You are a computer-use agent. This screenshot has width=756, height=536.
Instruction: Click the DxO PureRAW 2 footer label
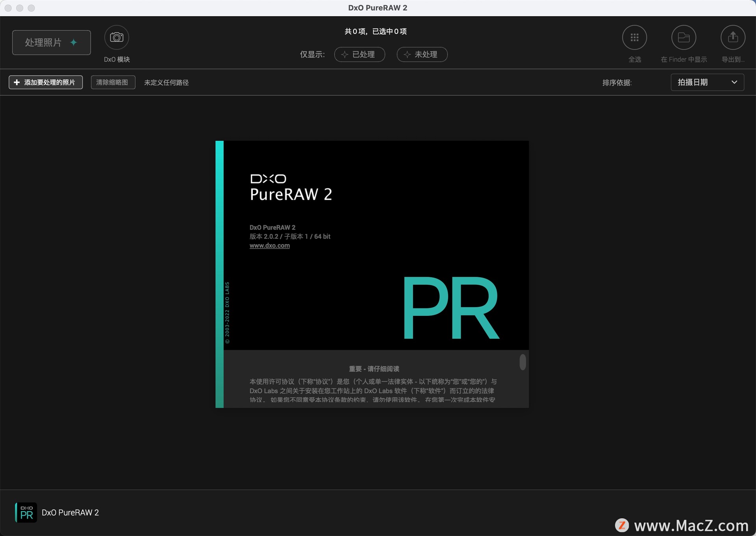[70, 512]
